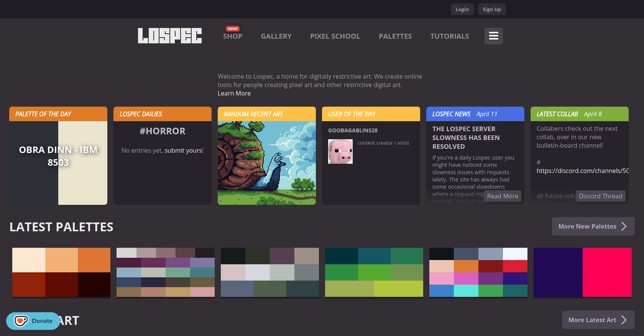Follow the discord.com channels link
Viewport: 644px width, 336px height.
[x=582, y=171]
